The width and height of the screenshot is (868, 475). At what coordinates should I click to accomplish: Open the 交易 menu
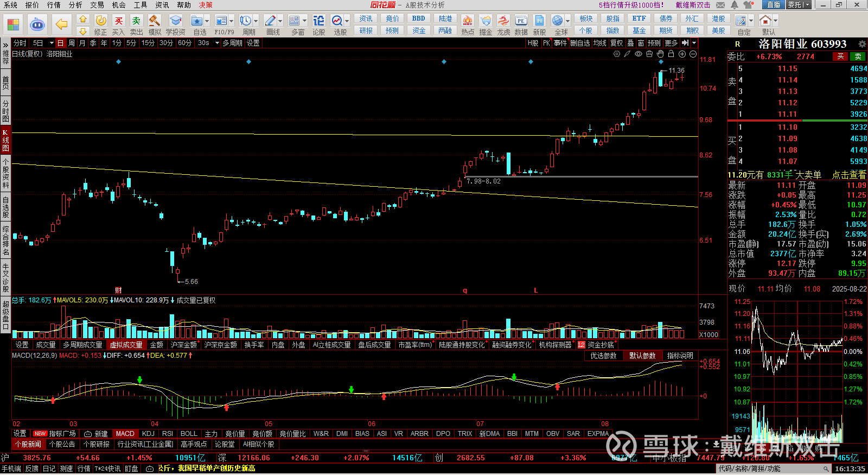(x=97, y=5)
